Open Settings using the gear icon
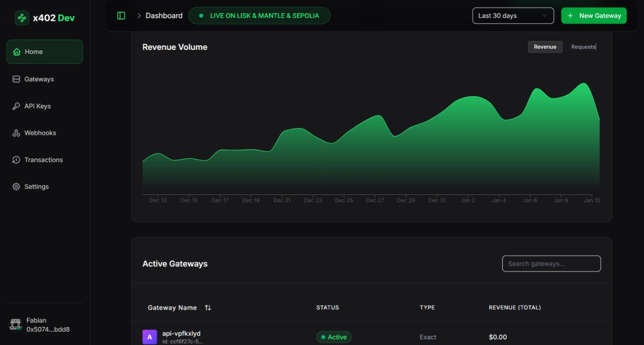644x345 pixels. [16, 187]
